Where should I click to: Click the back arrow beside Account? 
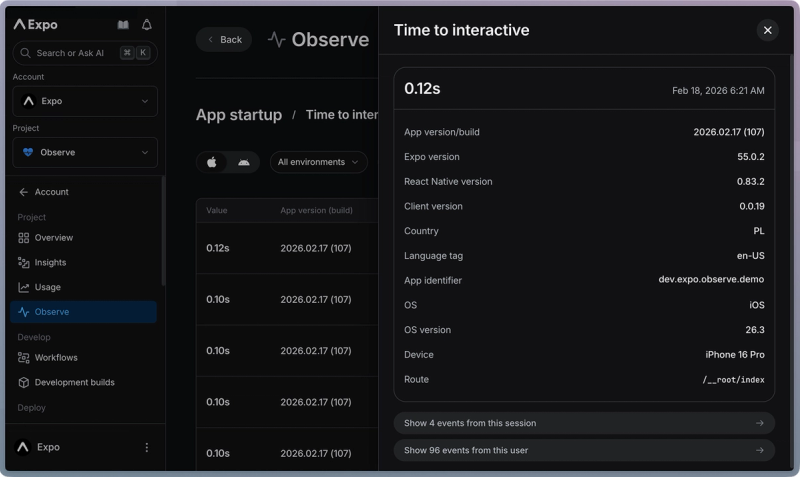(23, 192)
